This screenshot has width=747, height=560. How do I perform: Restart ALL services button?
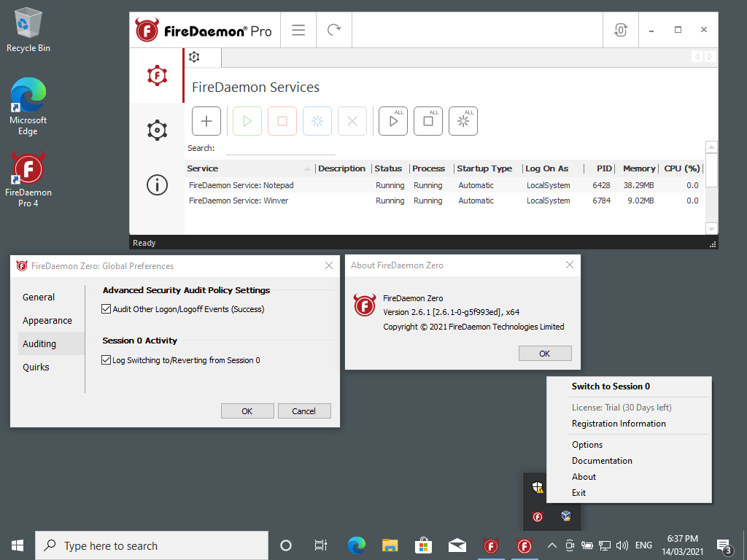(463, 121)
